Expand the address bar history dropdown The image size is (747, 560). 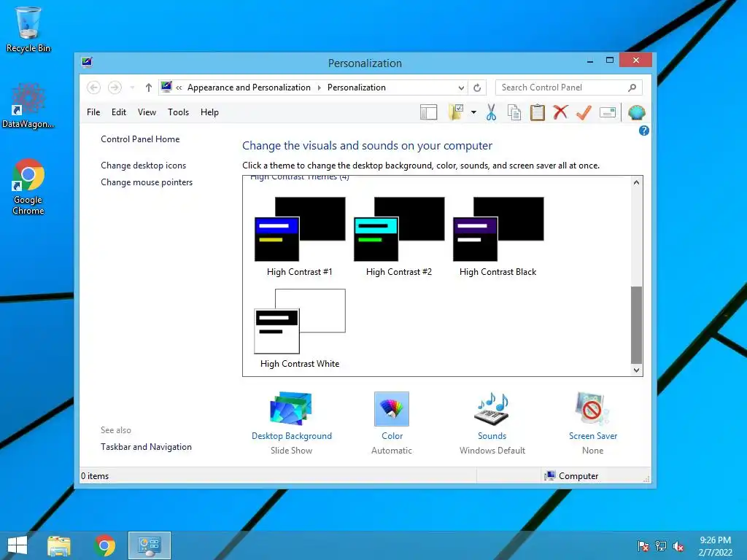coord(461,87)
